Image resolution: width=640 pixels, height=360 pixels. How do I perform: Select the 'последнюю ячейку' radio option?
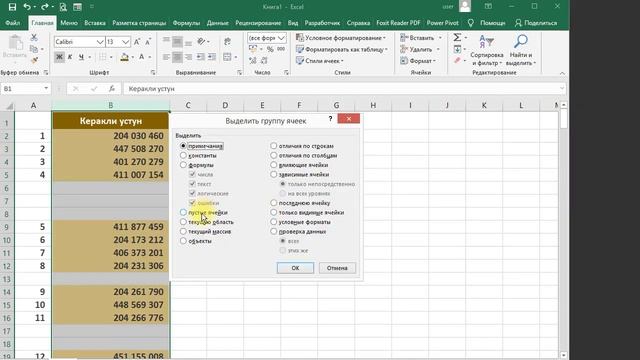tap(273, 203)
